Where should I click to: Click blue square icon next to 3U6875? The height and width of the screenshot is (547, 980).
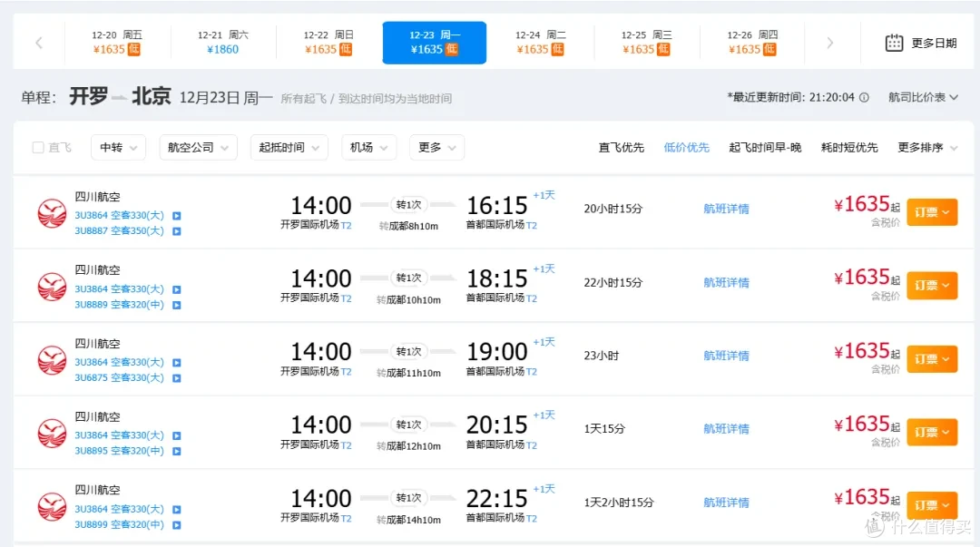point(177,378)
